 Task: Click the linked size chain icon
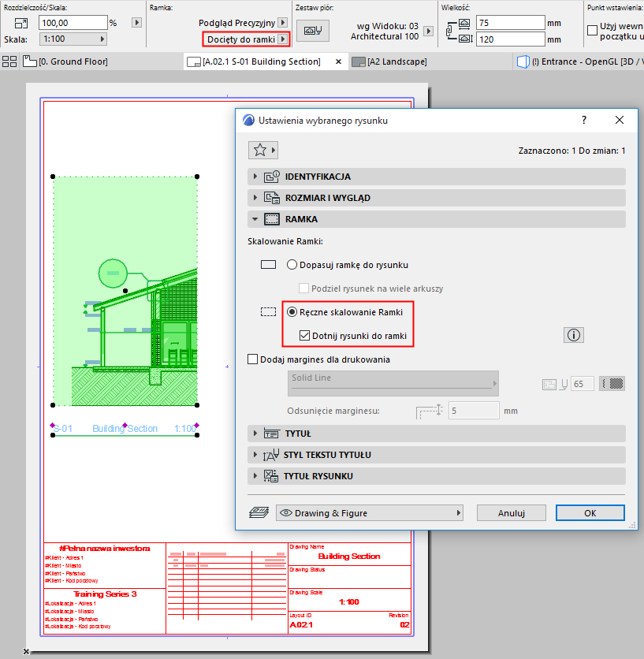coord(450,31)
